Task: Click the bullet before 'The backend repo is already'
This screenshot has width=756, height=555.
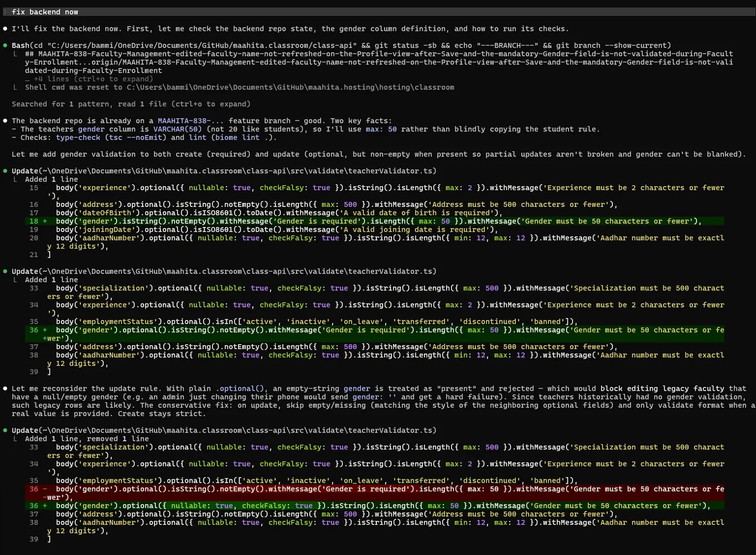Action: tap(5, 121)
